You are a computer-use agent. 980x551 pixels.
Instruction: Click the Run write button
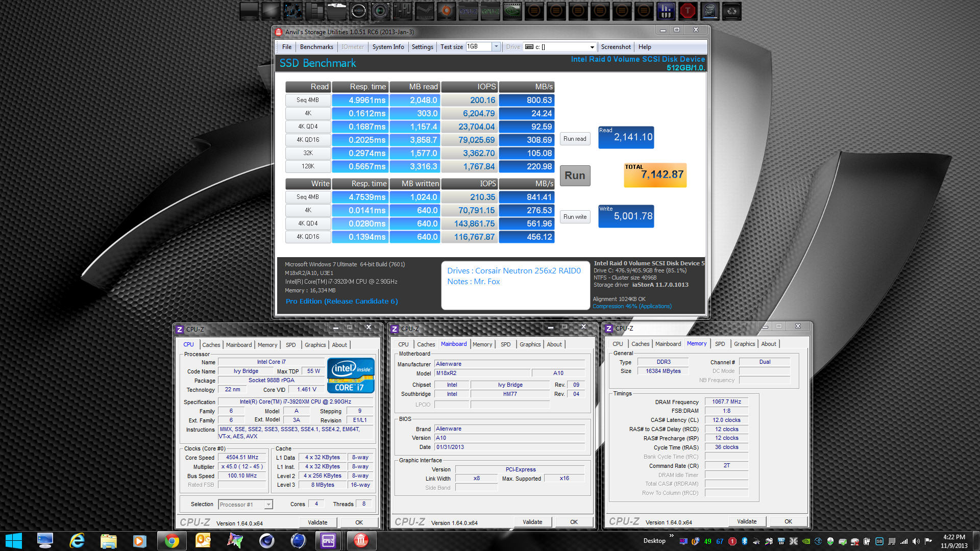pos(575,217)
